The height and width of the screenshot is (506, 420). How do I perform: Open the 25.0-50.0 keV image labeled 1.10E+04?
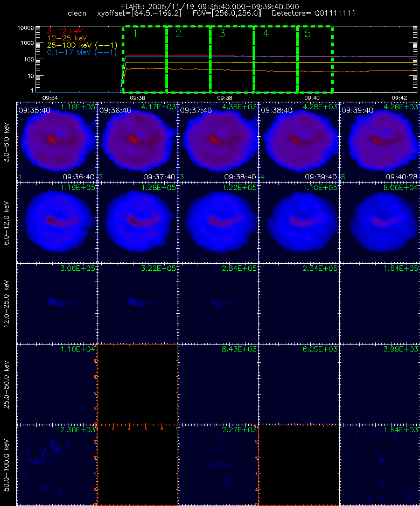tap(57, 384)
